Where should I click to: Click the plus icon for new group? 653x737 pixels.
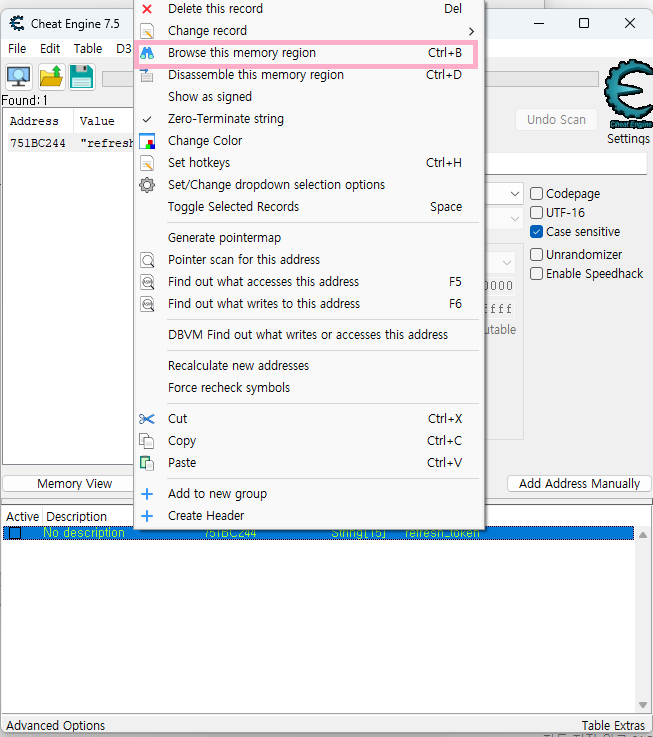[147, 494]
